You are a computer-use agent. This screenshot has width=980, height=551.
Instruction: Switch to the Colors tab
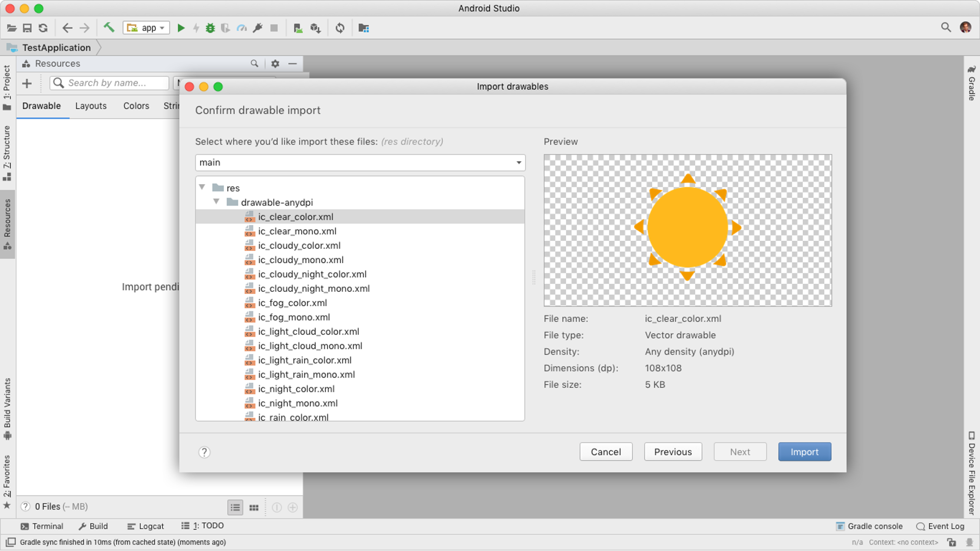click(x=136, y=106)
